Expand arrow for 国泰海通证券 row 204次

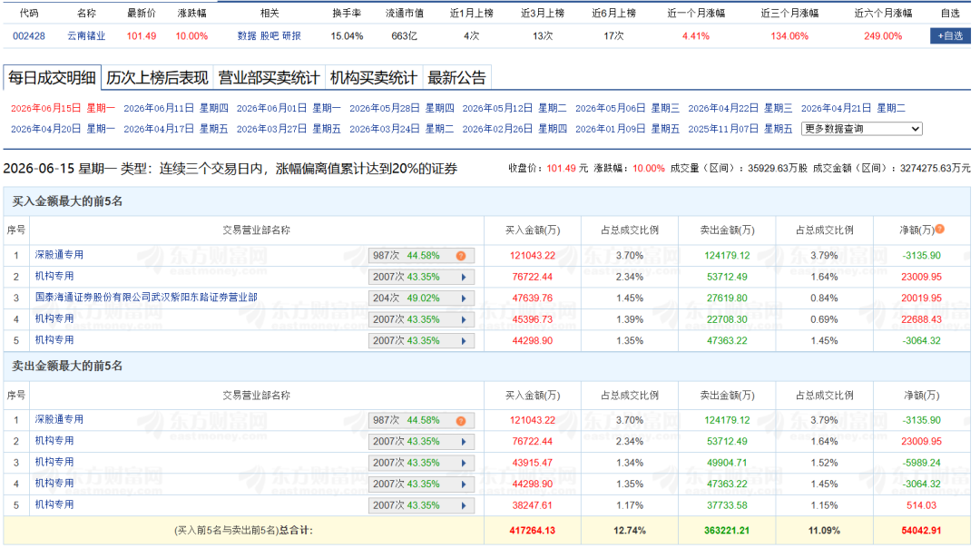[x=464, y=298]
